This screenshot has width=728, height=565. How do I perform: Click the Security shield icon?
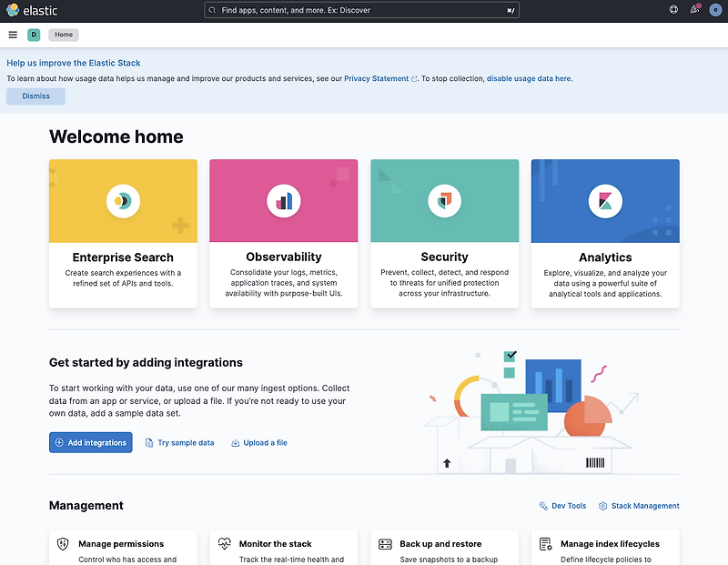[x=444, y=201]
